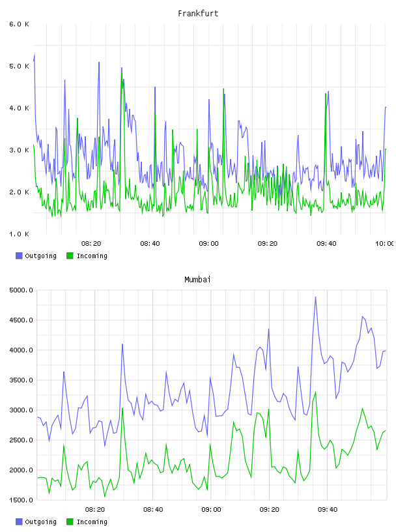The width and height of the screenshot is (396, 532).
Task: Click the 3500.0 axis label in the Mumbai chart
Action: (21, 380)
